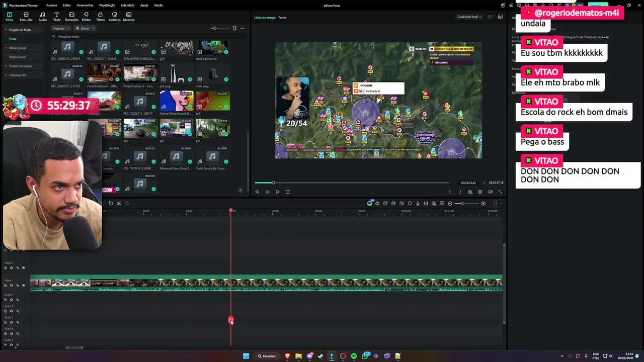
Task: Open the media panel more options (three dots)
Action: (243, 28)
